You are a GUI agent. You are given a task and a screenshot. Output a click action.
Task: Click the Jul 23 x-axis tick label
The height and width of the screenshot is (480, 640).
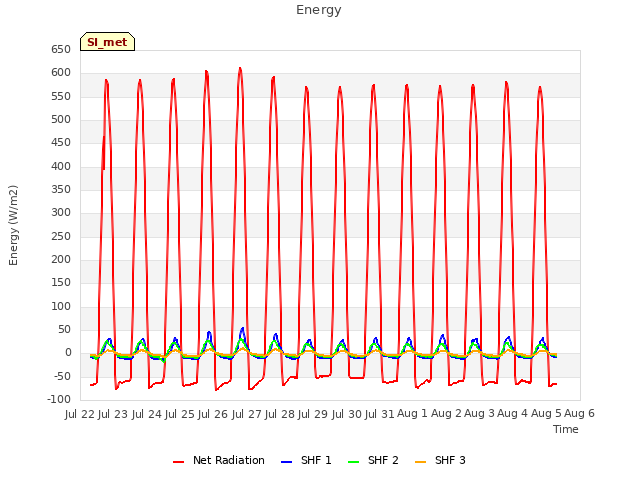(x=113, y=414)
